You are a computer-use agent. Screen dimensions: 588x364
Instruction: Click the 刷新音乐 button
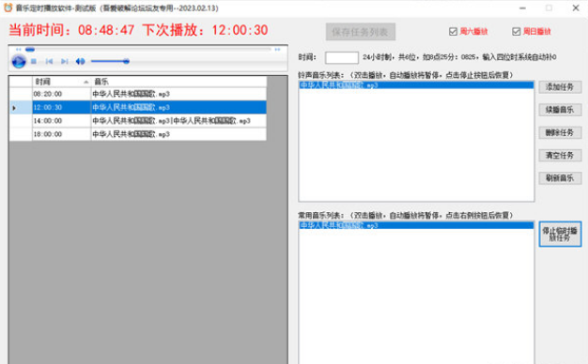click(x=560, y=178)
